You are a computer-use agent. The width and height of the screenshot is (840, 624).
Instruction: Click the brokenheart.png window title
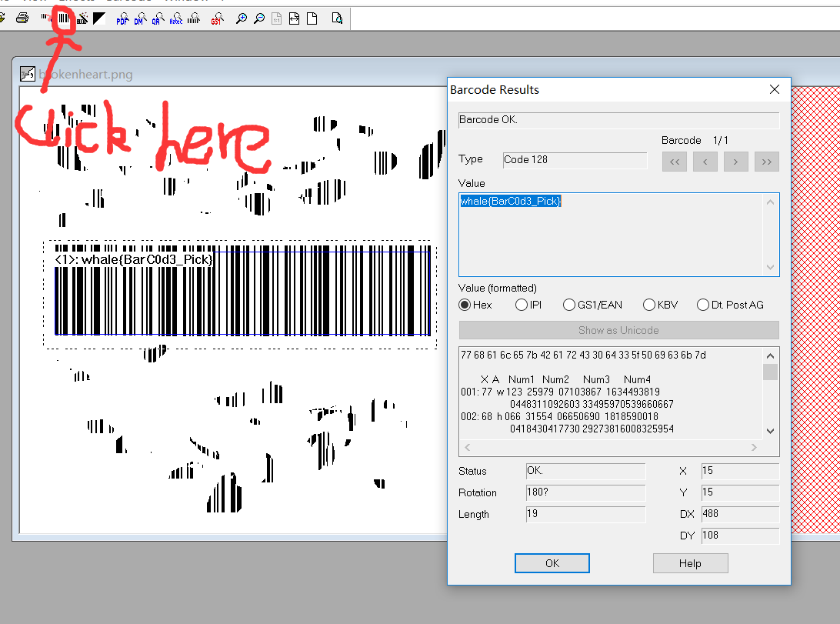coord(85,75)
